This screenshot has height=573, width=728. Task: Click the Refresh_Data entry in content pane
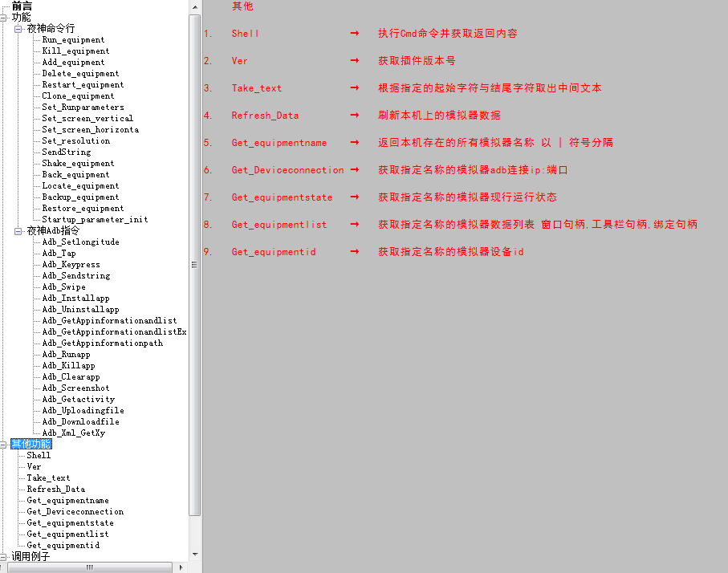265,116
